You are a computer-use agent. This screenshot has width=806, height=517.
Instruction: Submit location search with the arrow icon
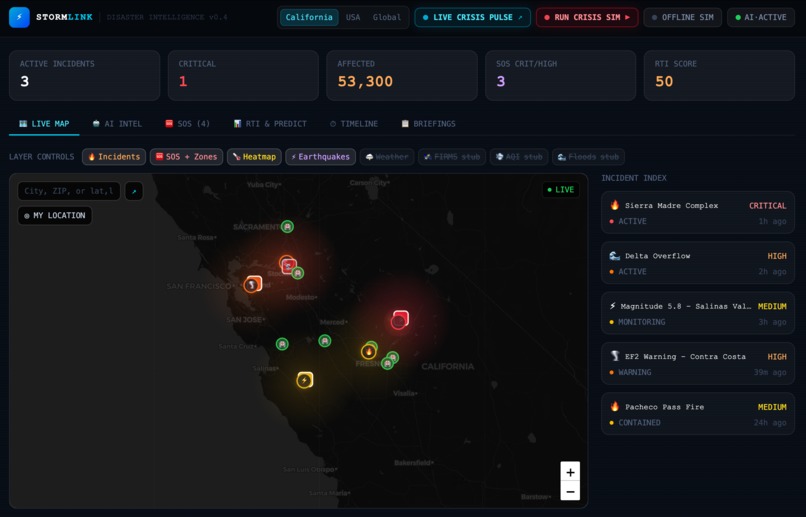click(134, 191)
